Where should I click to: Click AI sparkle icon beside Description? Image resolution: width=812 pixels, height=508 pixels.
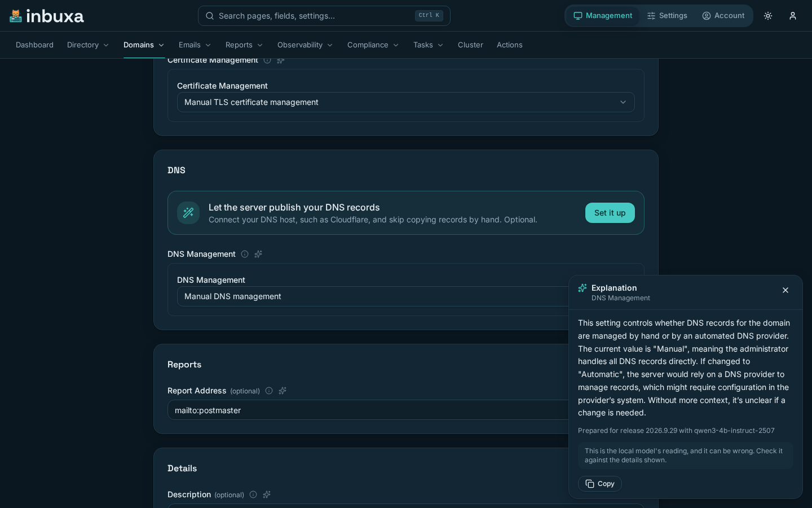click(x=267, y=494)
